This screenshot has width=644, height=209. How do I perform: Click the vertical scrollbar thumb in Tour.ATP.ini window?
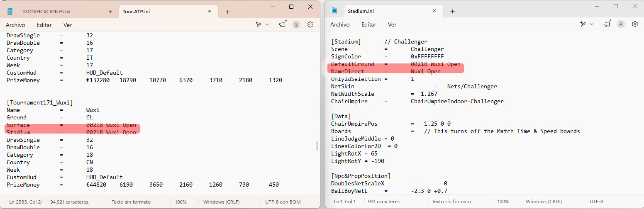(x=317, y=146)
